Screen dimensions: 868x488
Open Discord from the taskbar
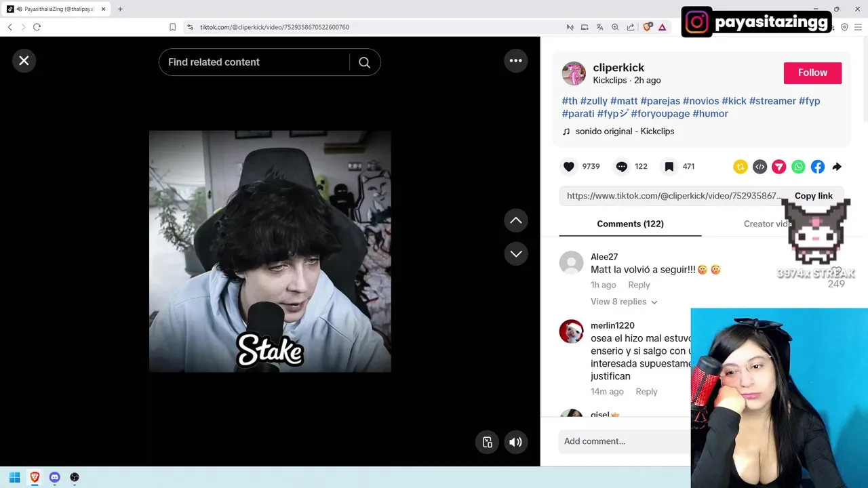coord(55,477)
